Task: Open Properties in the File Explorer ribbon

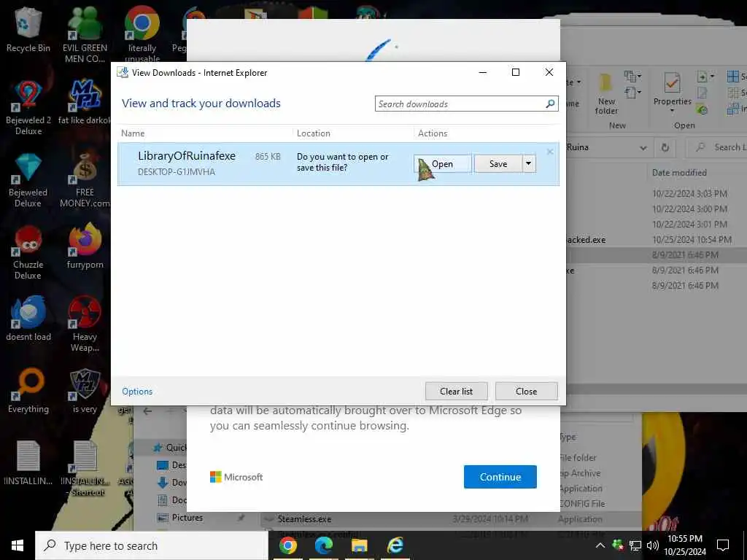Action: [672, 94]
